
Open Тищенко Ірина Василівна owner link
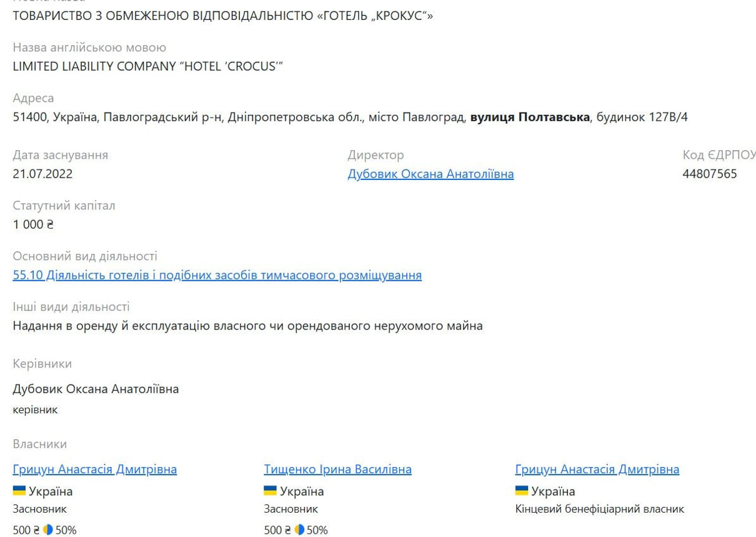pyautogui.click(x=337, y=469)
